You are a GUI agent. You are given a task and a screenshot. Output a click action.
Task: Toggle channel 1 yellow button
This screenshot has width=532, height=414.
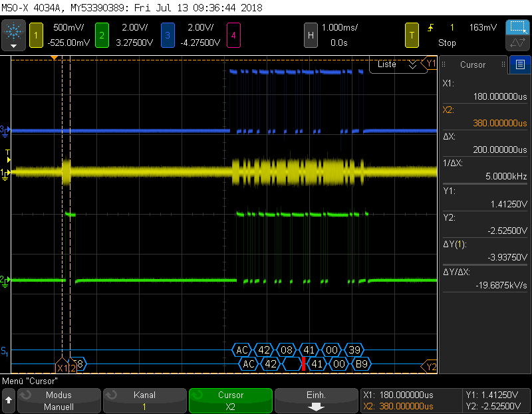pos(36,35)
